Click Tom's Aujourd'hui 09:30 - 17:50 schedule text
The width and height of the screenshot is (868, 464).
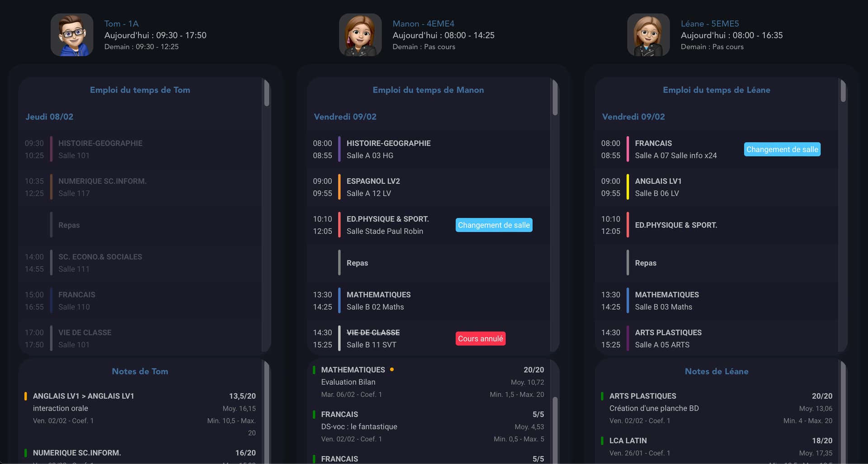155,35
